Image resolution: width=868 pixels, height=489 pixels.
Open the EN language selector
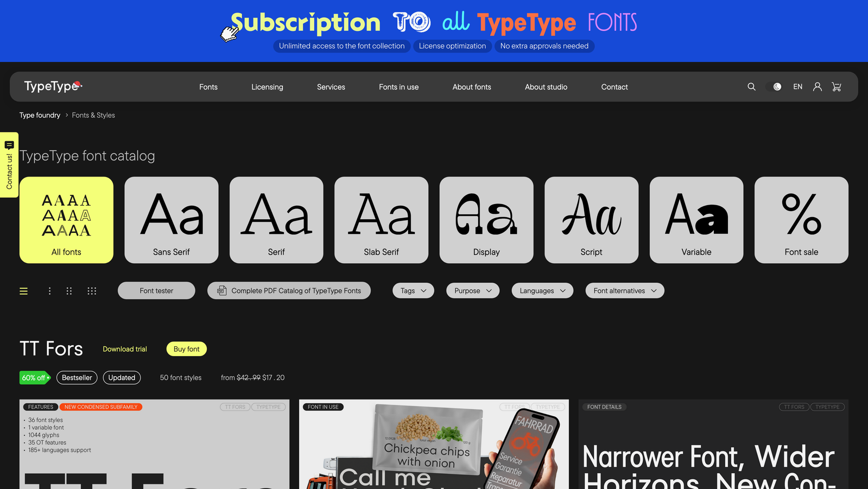[x=797, y=87]
